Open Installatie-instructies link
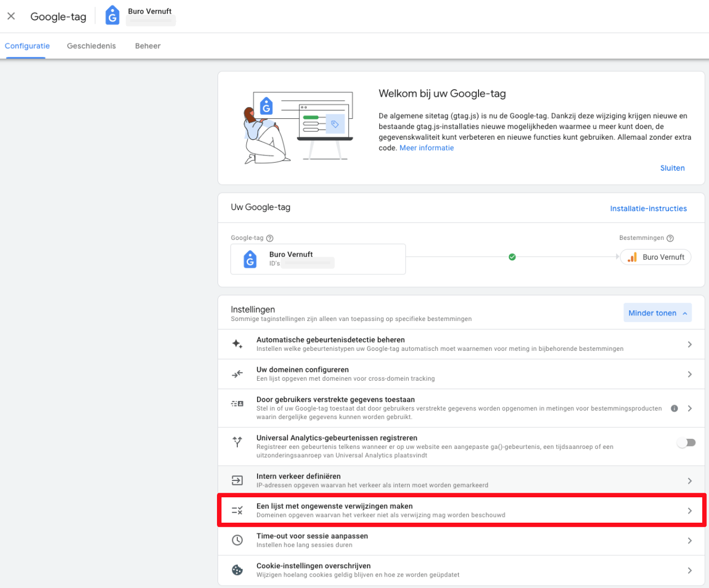 pos(648,208)
